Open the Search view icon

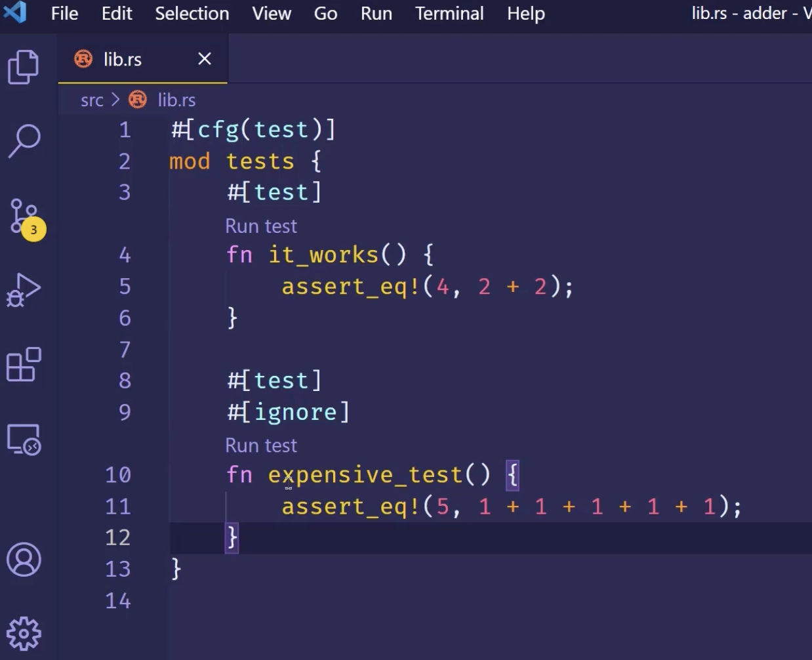pyautogui.click(x=24, y=140)
